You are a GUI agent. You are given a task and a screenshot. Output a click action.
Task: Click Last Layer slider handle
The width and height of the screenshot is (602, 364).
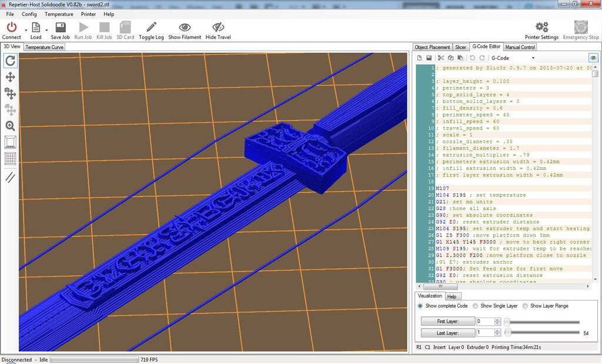pyautogui.click(x=507, y=332)
